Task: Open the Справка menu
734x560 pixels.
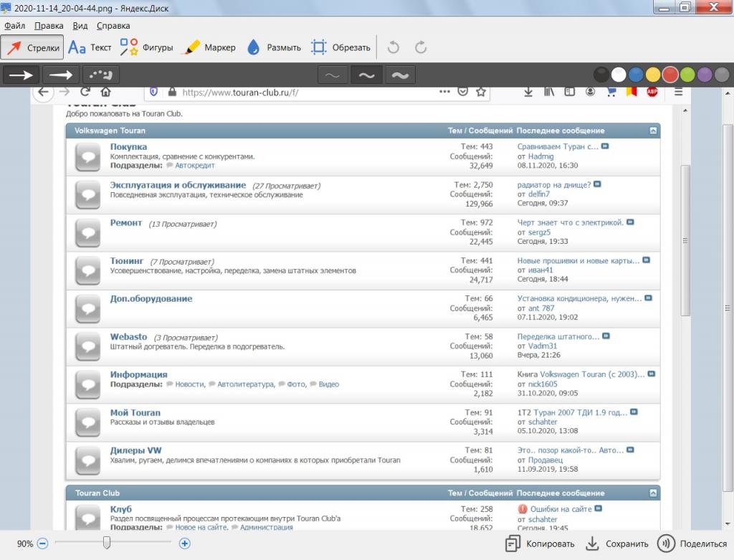Action: pyautogui.click(x=113, y=26)
